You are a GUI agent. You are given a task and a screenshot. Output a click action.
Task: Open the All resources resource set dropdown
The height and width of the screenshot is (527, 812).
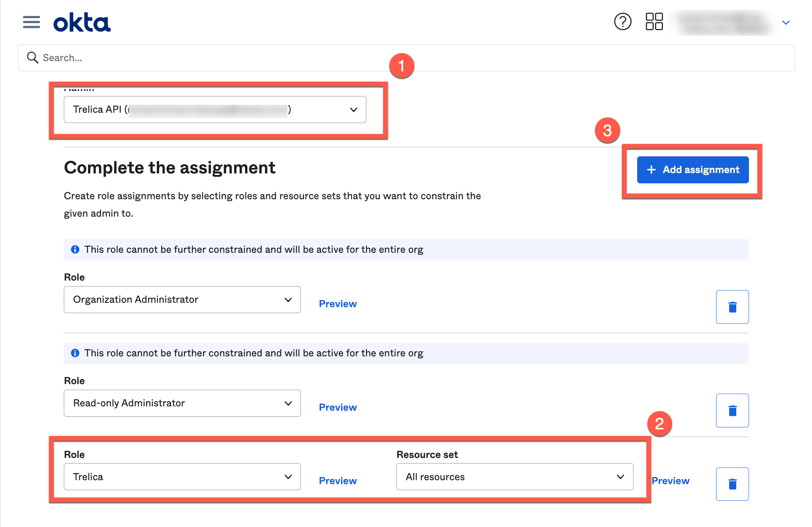[515, 477]
